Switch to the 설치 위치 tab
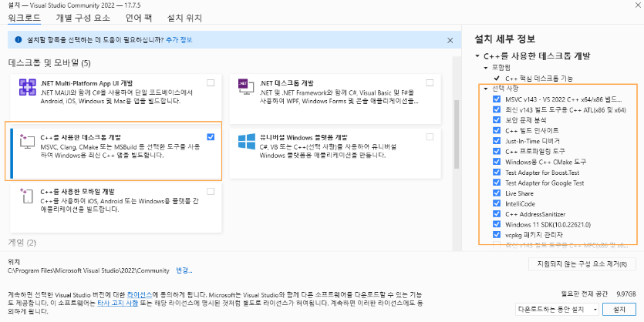 pos(184,18)
